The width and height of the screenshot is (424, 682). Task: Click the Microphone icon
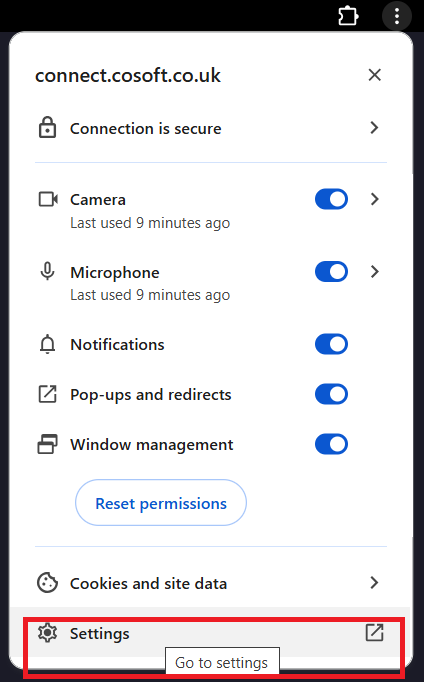coord(47,271)
